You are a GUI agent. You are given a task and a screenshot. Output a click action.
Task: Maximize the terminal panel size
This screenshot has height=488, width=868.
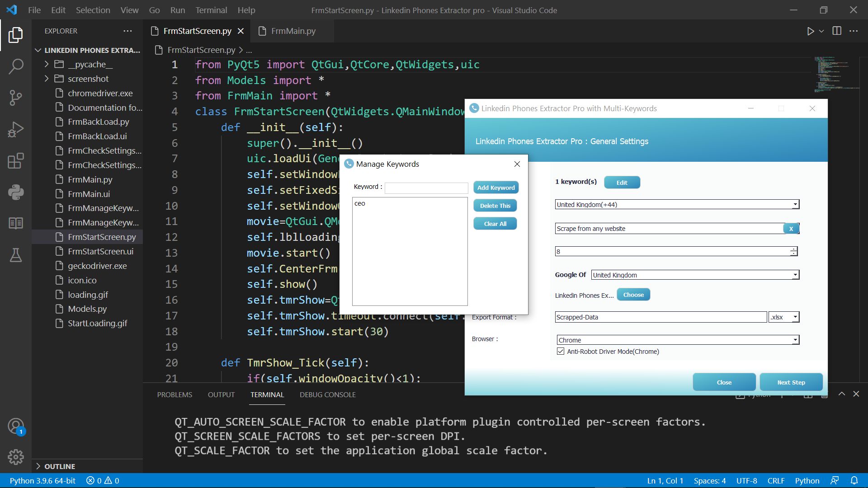pos(842,394)
